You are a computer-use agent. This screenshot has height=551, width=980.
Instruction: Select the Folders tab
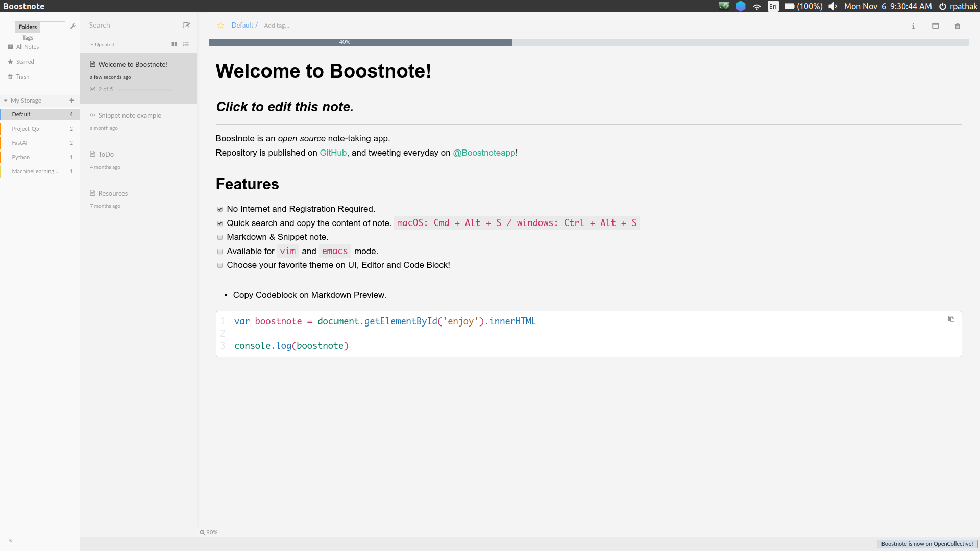click(x=27, y=27)
